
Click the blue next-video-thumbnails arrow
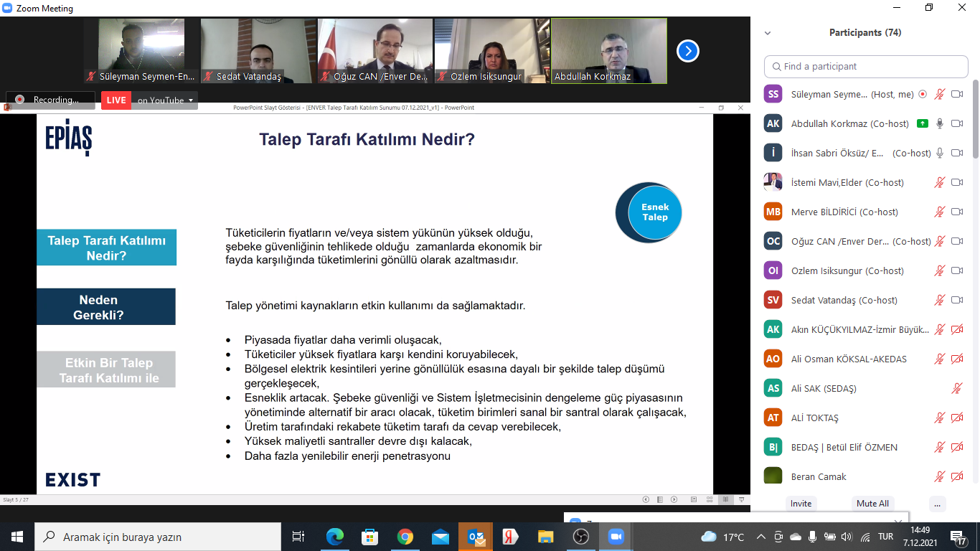tap(687, 51)
